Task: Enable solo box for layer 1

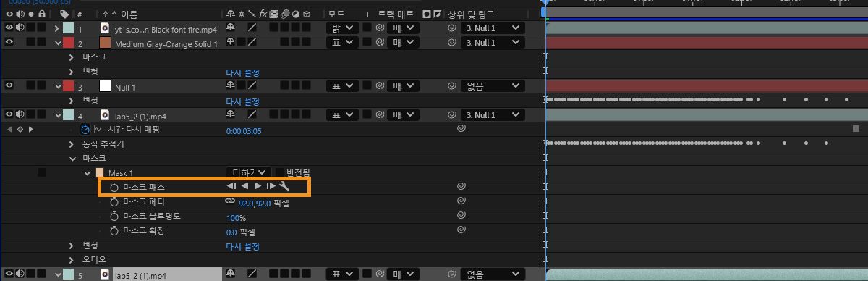Action: 31,28
